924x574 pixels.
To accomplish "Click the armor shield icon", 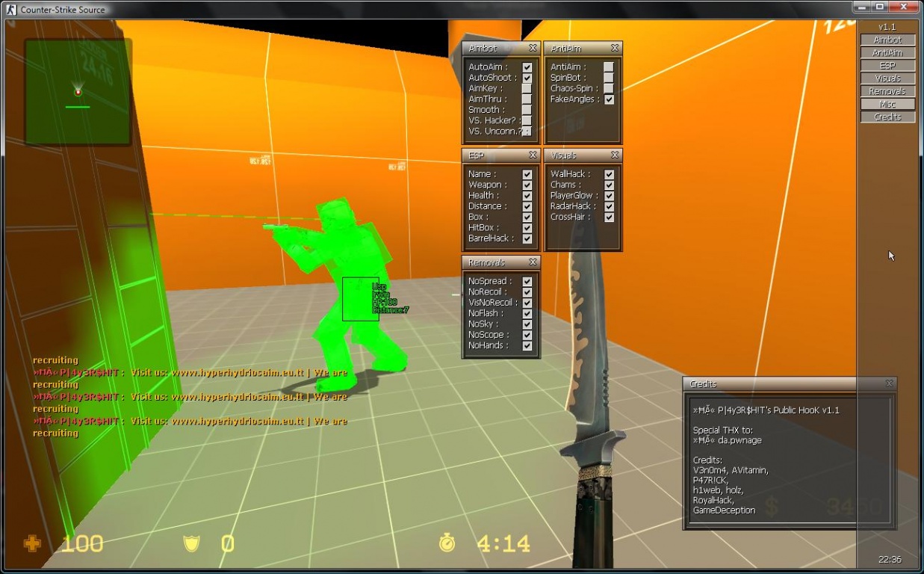I will (x=191, y=543).
